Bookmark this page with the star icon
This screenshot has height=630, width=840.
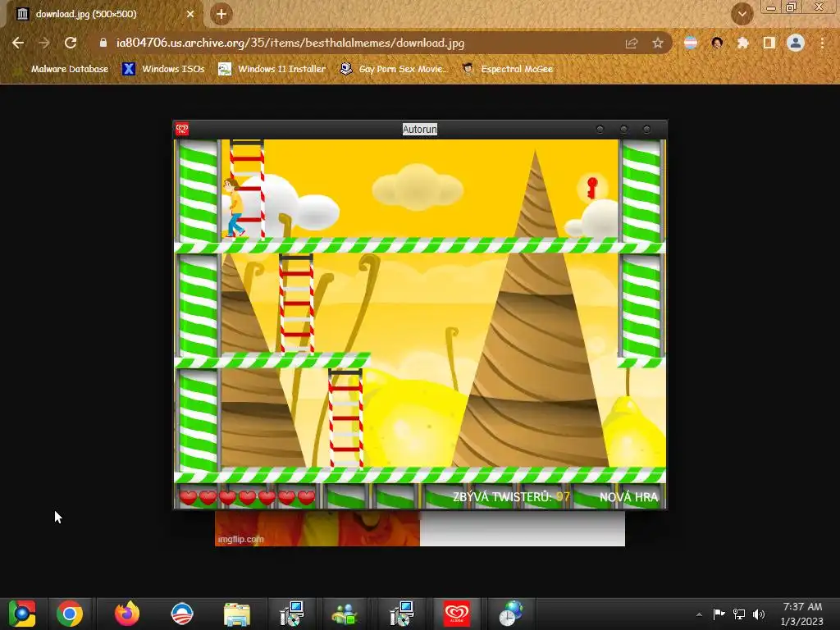[x=658, y=43]
